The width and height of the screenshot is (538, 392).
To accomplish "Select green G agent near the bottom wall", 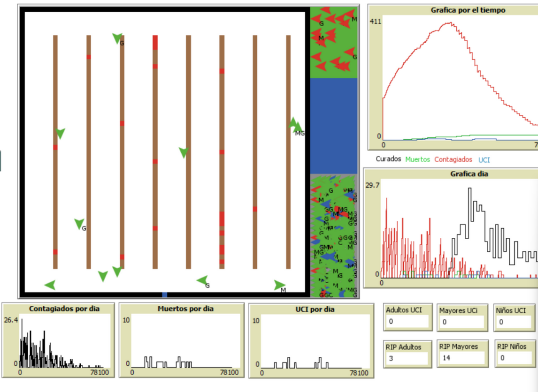I will click(x=202, y=281).
